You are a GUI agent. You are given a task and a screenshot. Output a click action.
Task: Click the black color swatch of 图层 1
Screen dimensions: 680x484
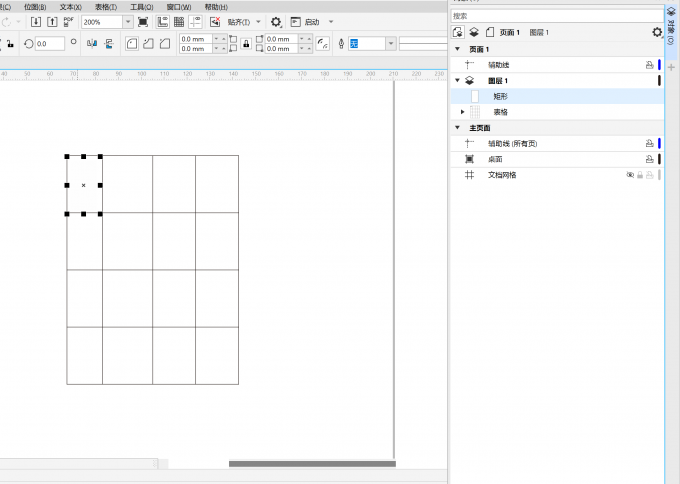coord(659,80)
